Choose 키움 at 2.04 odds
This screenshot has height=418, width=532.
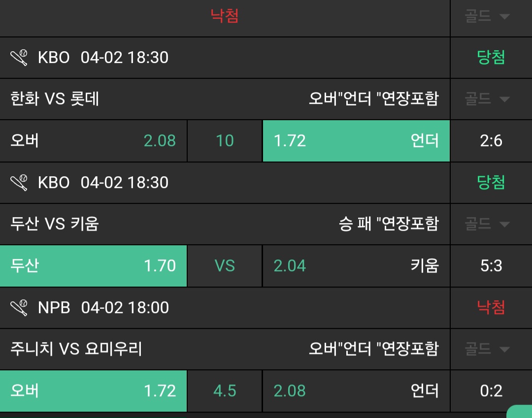[356, 266]
